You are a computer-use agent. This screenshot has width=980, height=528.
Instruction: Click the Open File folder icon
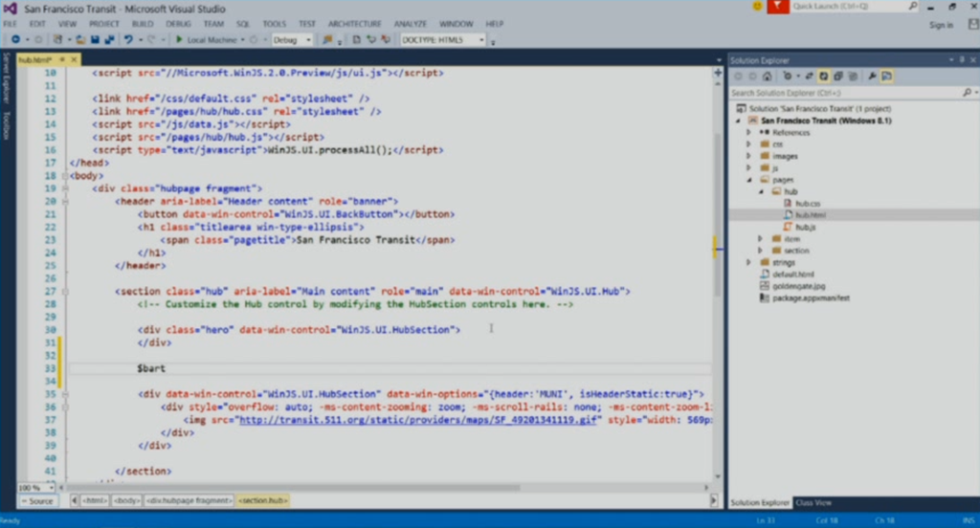(x=80, y=40)
